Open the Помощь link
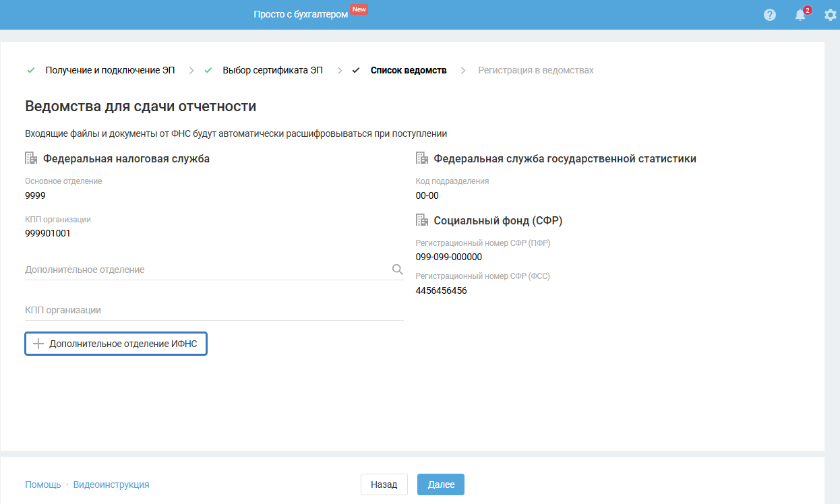Image resolution: width=840 pixels, height=504 pixels. pos(42,484)
